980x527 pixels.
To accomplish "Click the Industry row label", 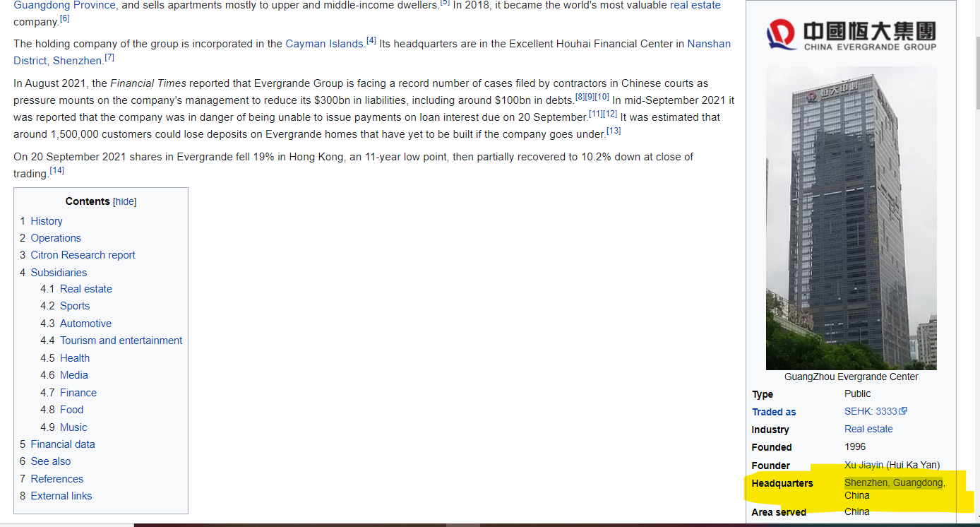I will point(770,430).
